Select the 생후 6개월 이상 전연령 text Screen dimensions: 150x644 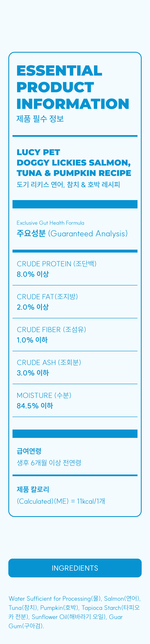tap(49, 462)
